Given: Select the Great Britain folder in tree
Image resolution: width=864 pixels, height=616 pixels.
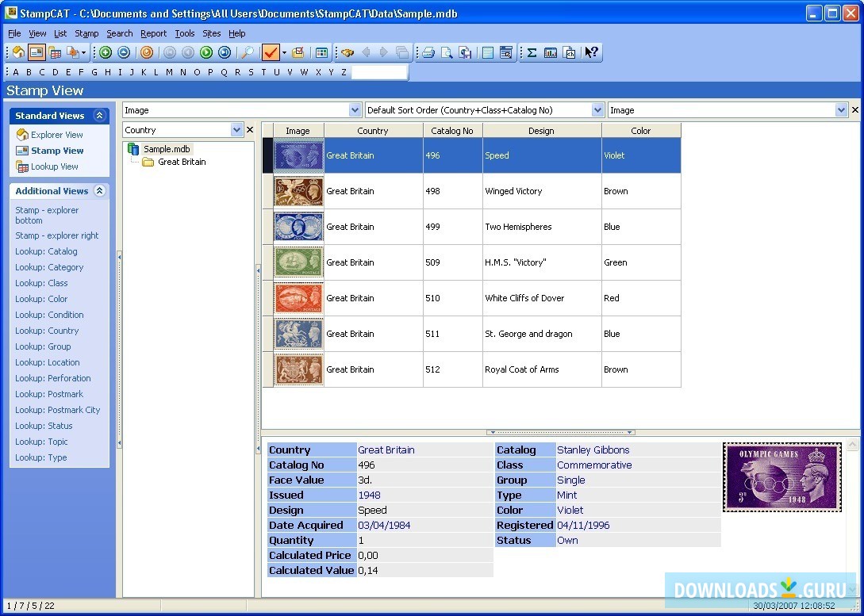Looking at the screenshot, I should coord(181,162).
